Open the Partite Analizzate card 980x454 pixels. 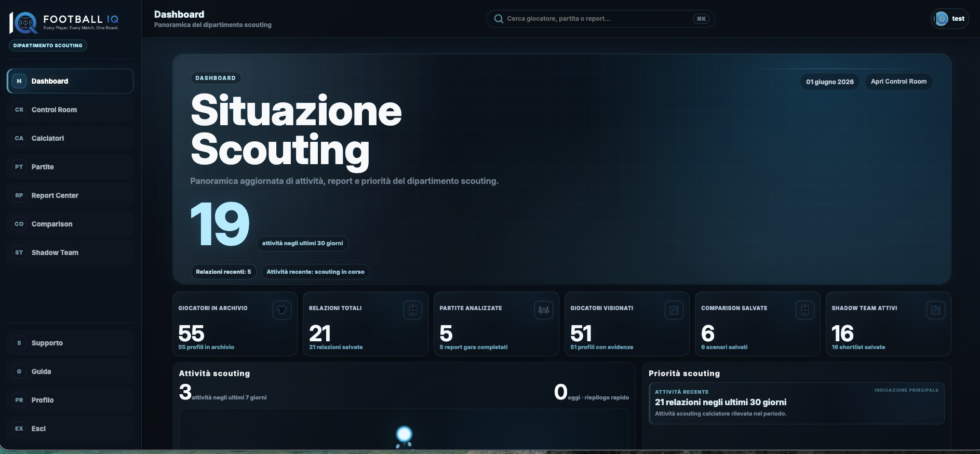point(496,324)
